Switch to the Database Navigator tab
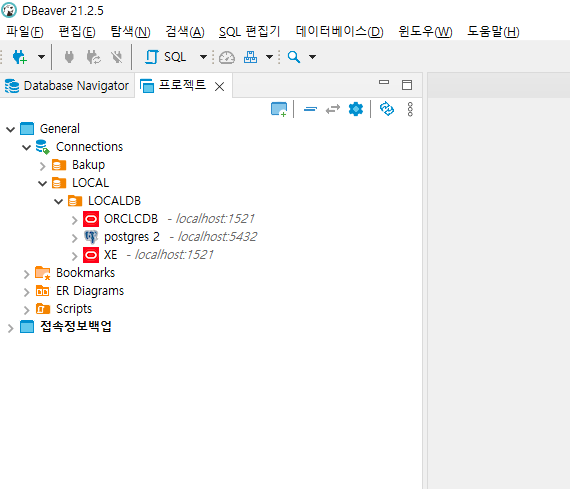The image size is (570, 489). tap(67, 86)
